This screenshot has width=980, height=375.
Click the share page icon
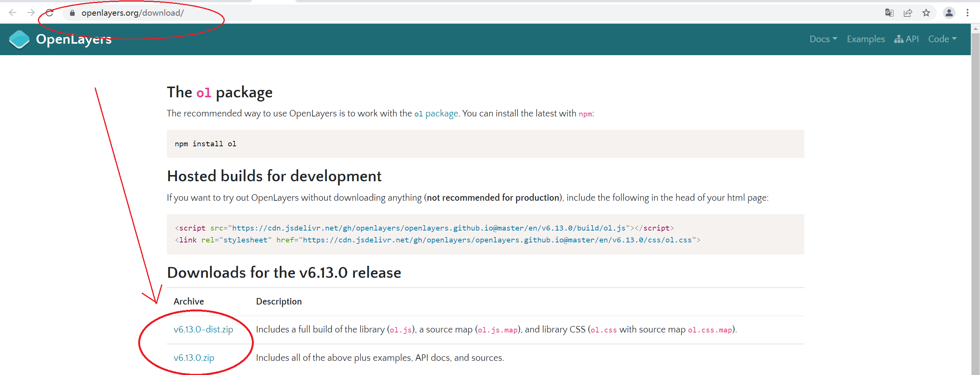(908, 13)
